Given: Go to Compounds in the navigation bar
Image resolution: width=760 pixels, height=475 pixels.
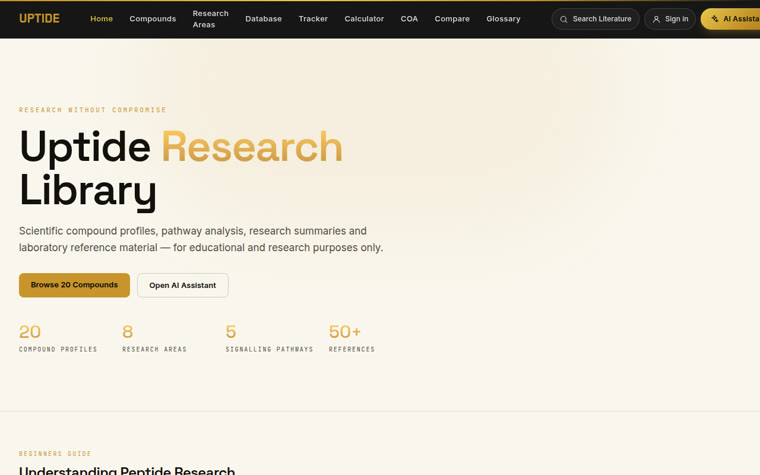Looking at the screenshot, I should tap(153, 19).
